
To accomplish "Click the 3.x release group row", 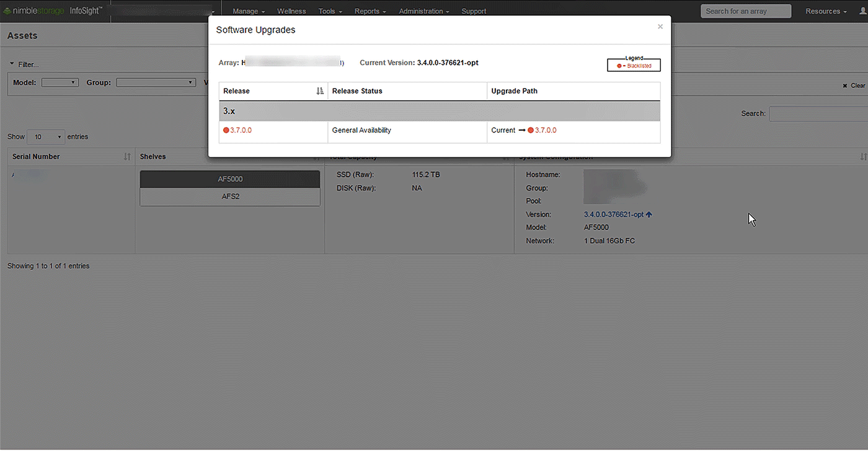I will (440, 112).
